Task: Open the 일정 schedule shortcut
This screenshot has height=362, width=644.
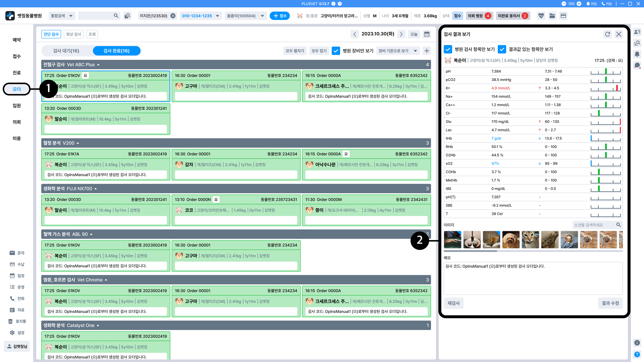Action: click(17, 276)
